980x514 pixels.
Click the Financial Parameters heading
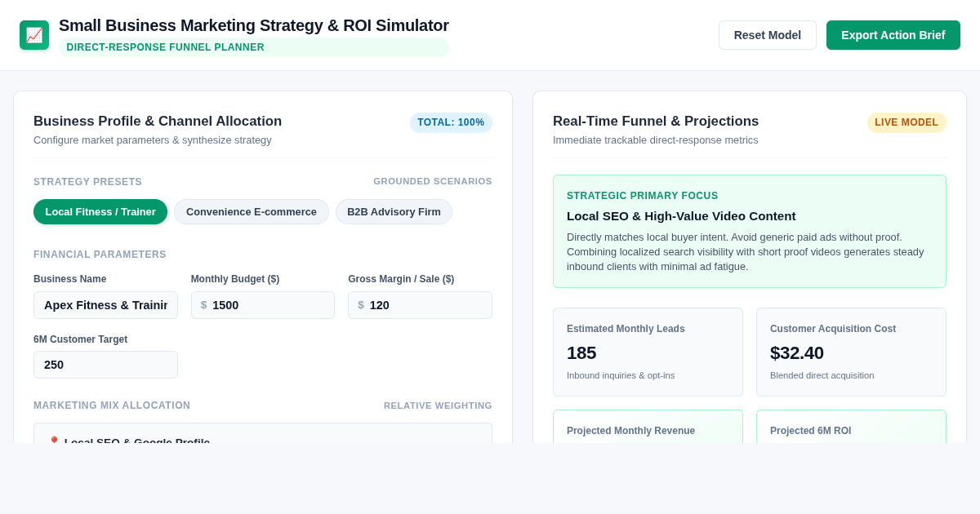coord(100,255)
